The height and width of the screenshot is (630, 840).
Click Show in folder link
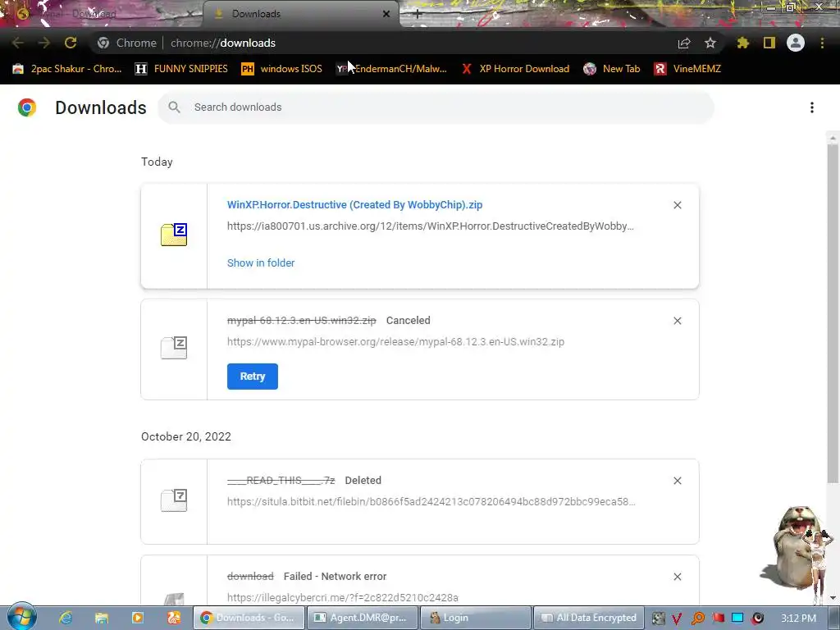point(261,263)
